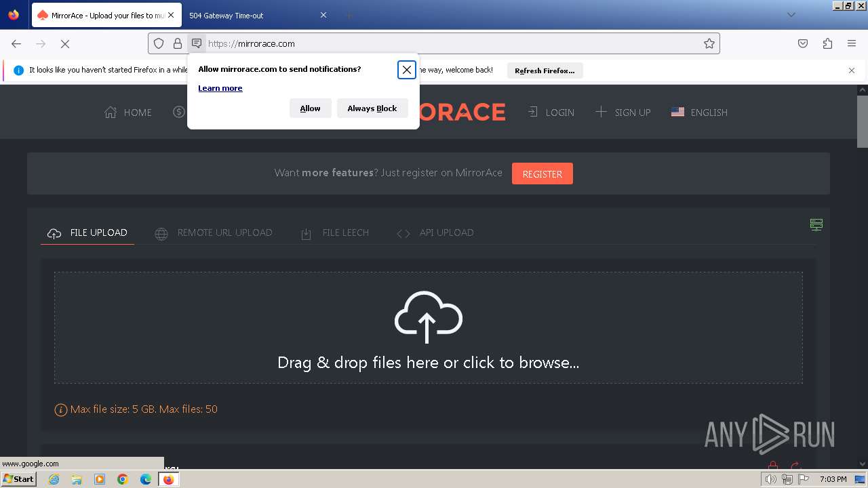Image resolution: width=868 pixels, height=488 pixels.
Task: Open tracking protection shield icon
Action: 159,43
